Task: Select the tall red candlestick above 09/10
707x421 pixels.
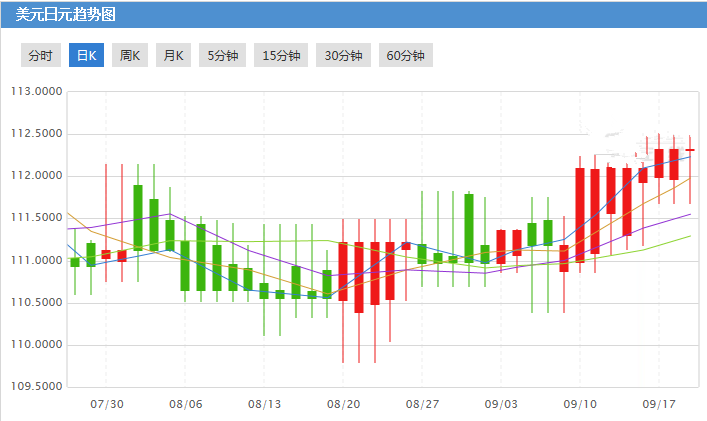Action: coord(580,214)
